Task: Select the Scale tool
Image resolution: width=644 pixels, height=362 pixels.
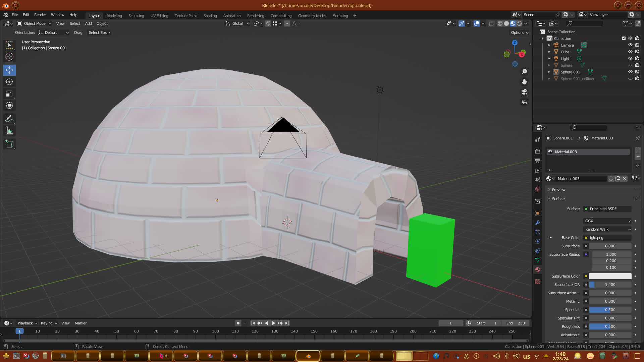Action: [x=9, y=94]
